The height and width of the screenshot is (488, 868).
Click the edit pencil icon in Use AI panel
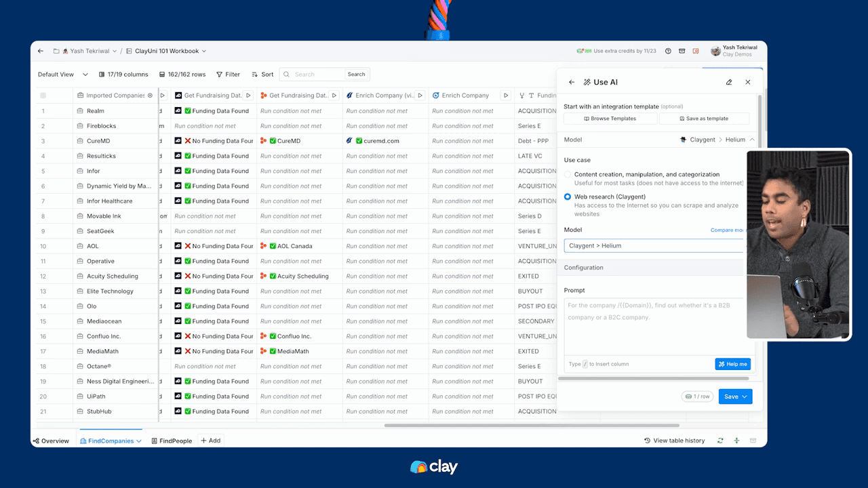coord(729,82)
